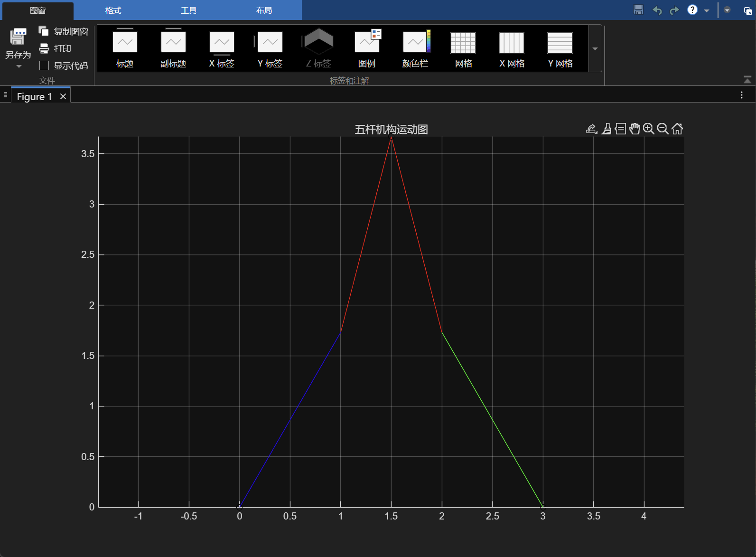Click the window icon at the top-right corner

point(747,10)
